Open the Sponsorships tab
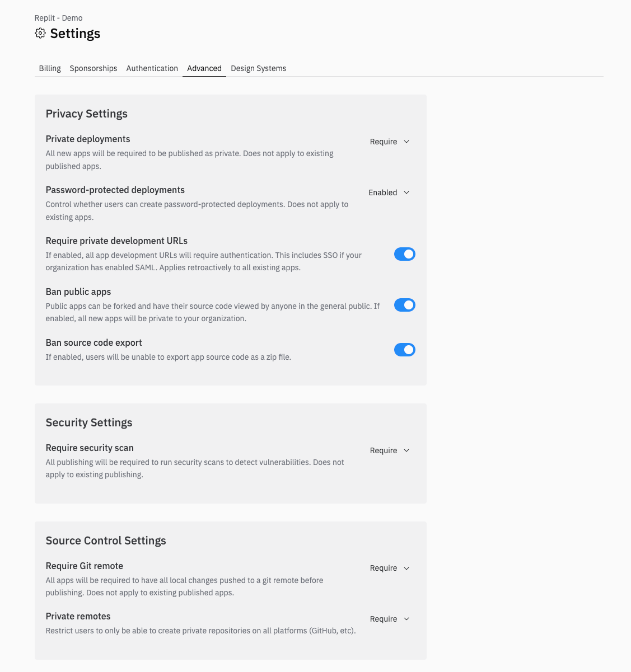This screenshot has width=631, height=672. (93, 68)
